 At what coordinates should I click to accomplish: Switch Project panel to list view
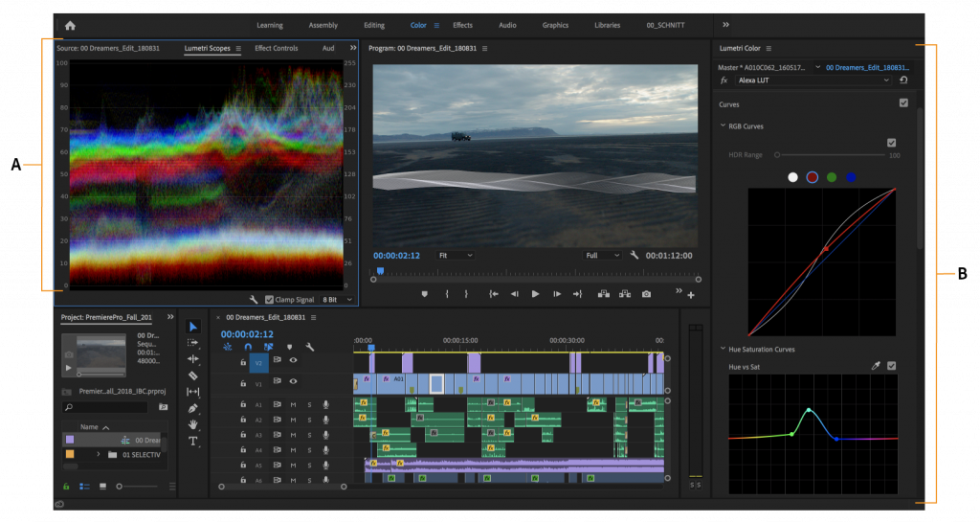(x=84, y=486)
